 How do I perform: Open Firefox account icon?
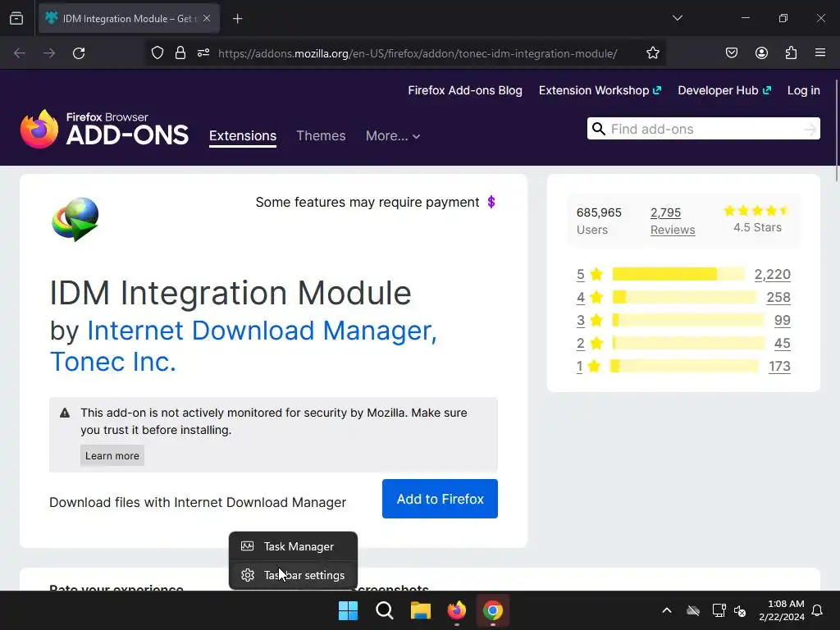point(761,53)
